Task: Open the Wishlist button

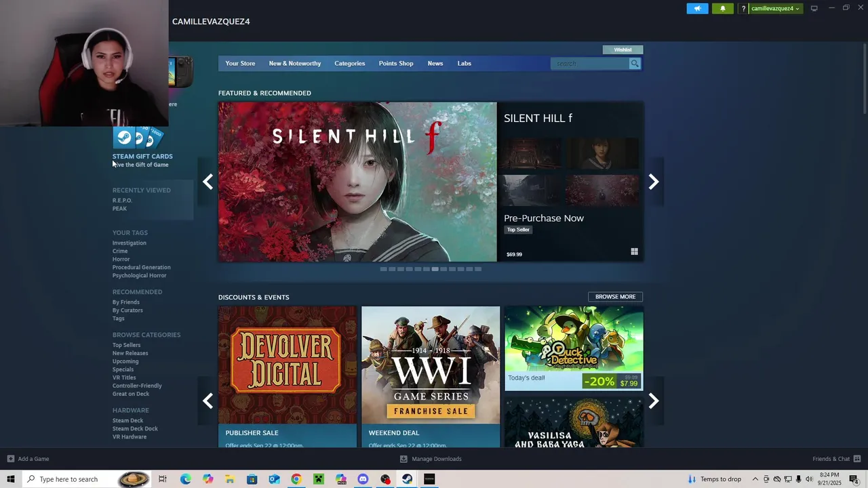Action: click(623, 49)
